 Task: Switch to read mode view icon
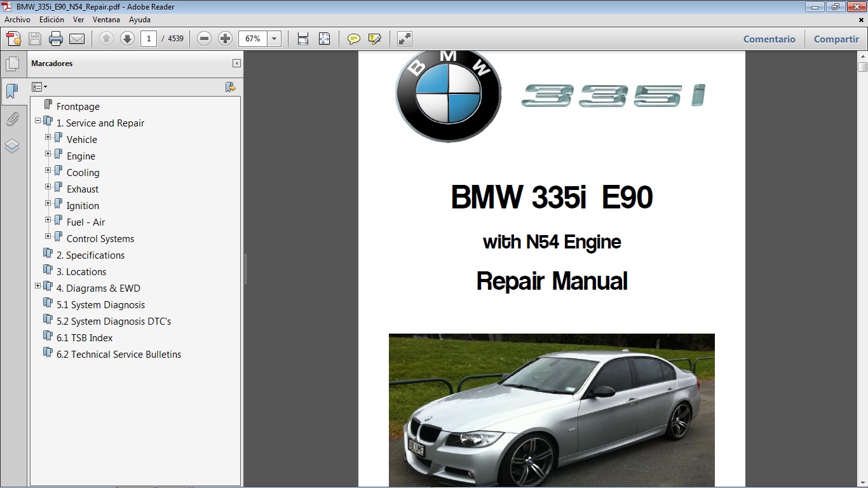pos(405,39)
